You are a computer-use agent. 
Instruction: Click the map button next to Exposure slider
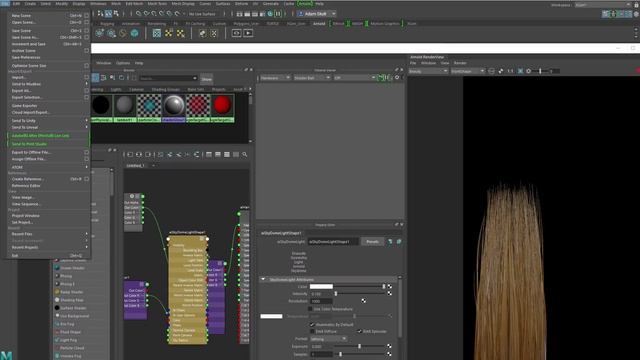[389, 346]
